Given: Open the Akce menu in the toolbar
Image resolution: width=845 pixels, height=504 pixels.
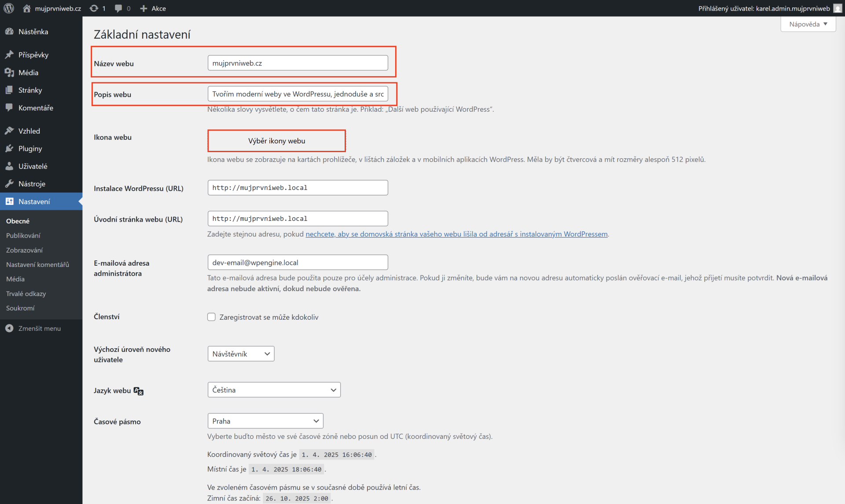Looking at the screenshot, I should [x=152, y=8].
